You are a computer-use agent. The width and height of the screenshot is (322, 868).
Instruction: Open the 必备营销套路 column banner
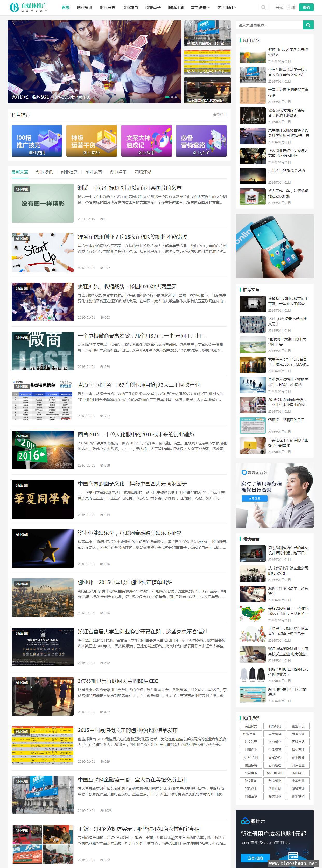pyautogui.click(x=201, y=141)
